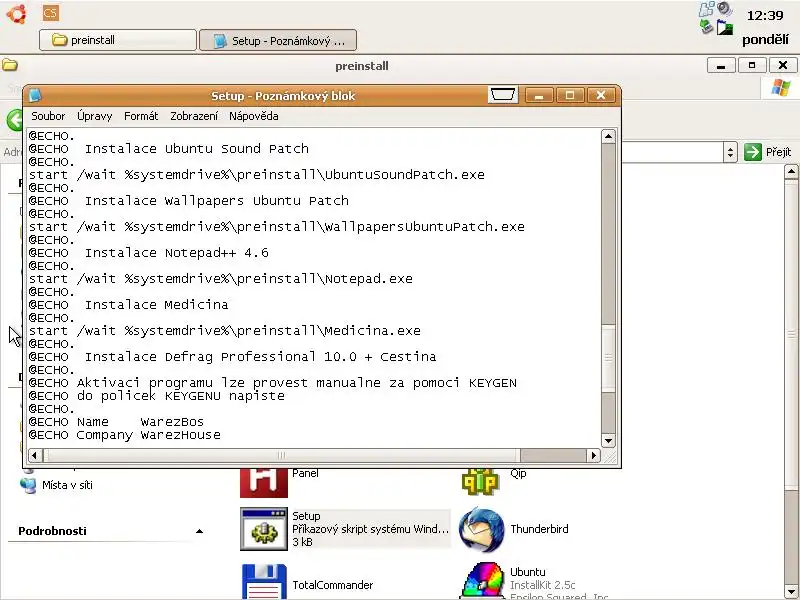Click Notepad horizontal scrollbar right arrow

[x=594, y=455]
